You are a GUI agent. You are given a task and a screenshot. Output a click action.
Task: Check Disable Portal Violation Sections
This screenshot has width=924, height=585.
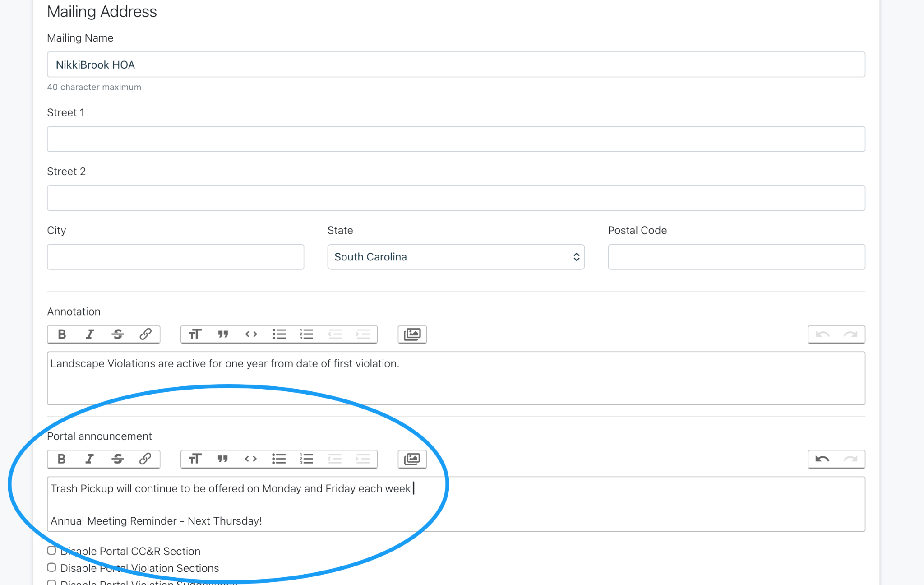(x=52, y=567)
